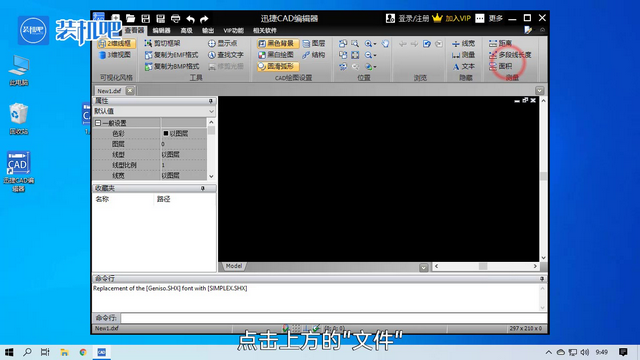This screenshot has height=360, width=640.
Task: Open the 图层 layers tool
Action: [314, 43]
